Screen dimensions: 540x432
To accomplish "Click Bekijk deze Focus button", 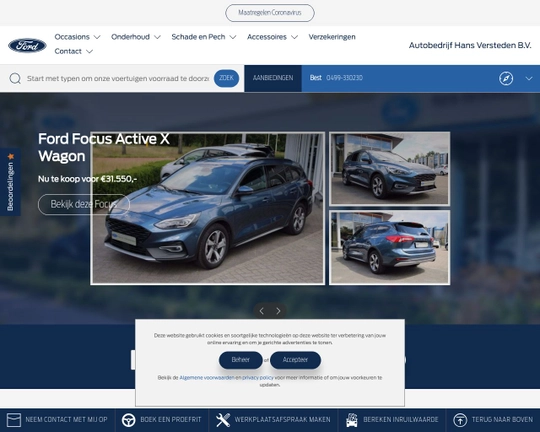I will click(84, 204).
